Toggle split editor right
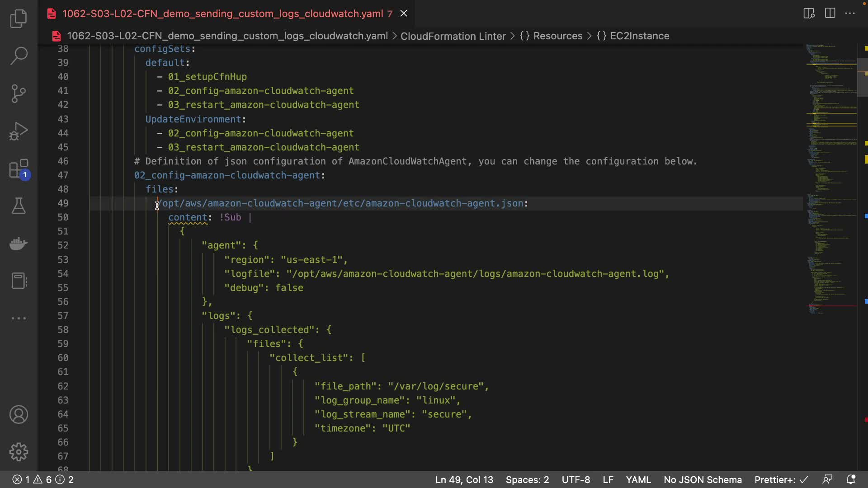The height and width of the screenshot is (488, 868). pyautogui.click(x=830, y=13)
